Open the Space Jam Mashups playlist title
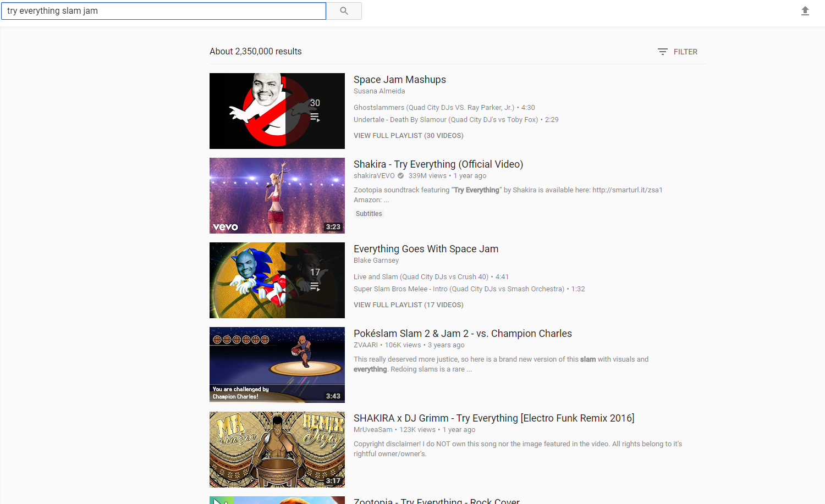825x504 pixels. [x=399, y=80]
